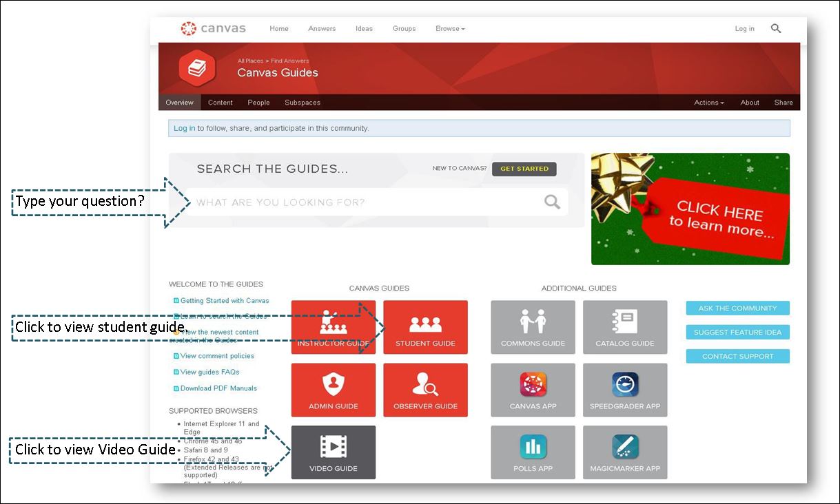
Task: Click the icon beside View comment policies
Action: (x=176, y=356)
